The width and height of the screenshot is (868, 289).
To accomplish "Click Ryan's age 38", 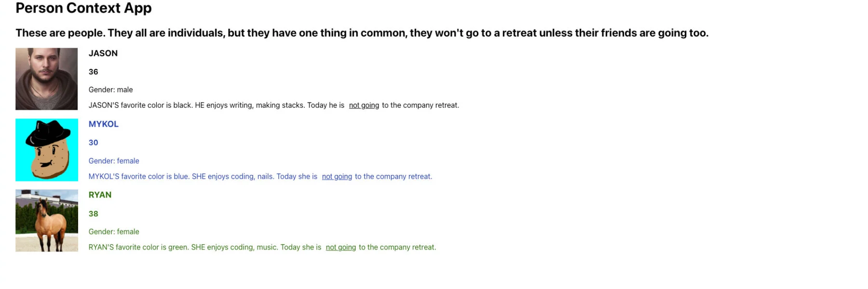I will click(x=93, y=214).
